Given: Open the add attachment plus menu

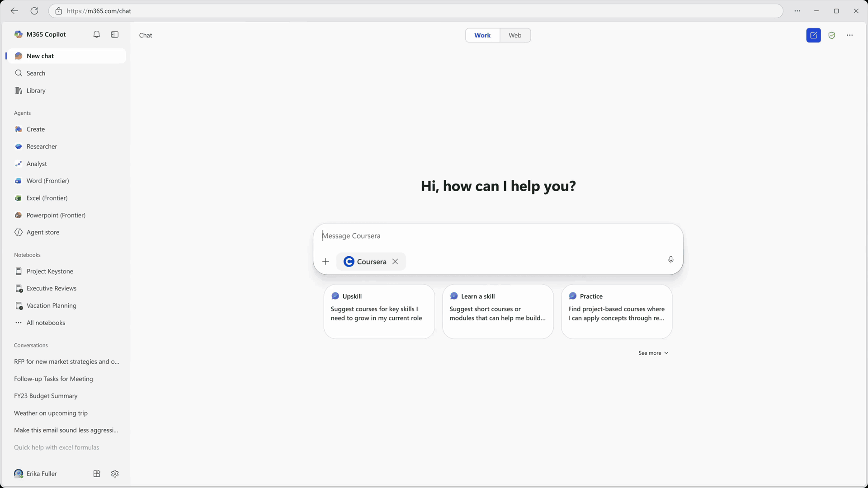Looking at the screenshot, I should 325,261.
